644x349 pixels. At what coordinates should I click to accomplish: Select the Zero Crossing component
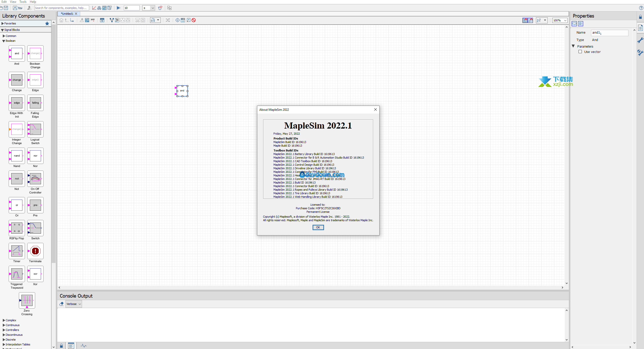[27, 300]
